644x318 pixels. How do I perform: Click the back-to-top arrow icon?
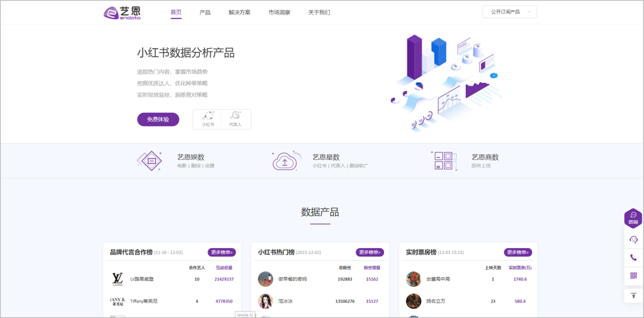[633, 295]
